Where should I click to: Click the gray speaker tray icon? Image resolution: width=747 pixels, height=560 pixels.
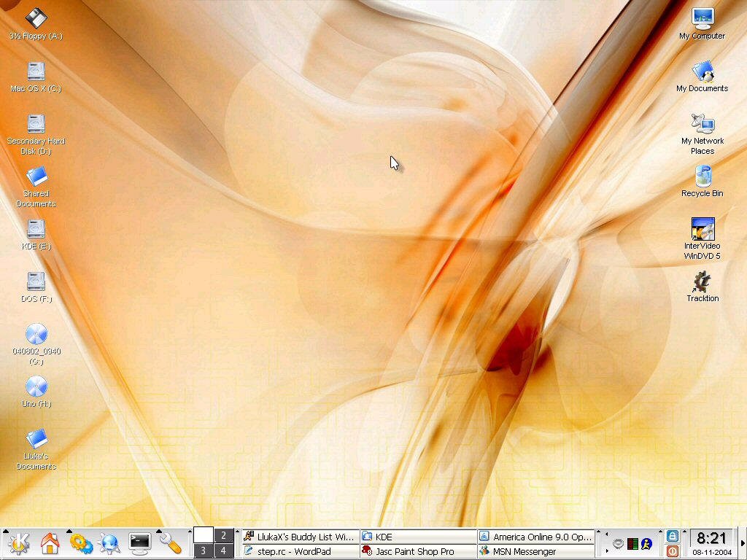click(618, 543)
